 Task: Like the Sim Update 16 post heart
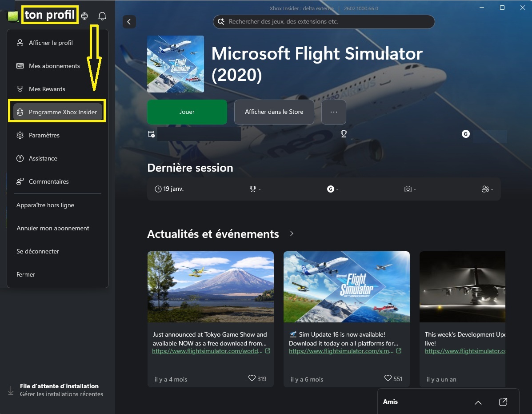pos(388,378)
